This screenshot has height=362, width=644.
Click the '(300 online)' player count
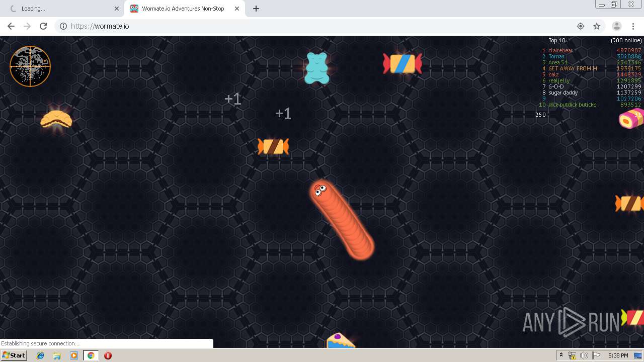coord(626,40)
